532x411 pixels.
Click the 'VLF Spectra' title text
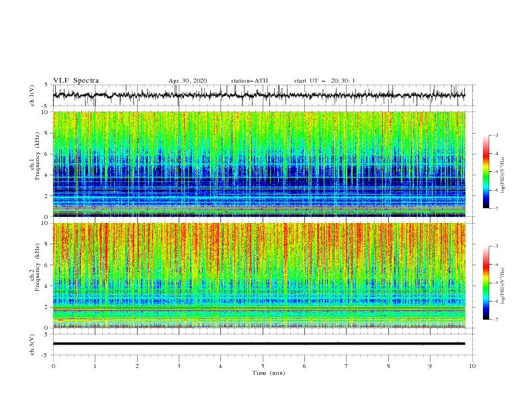pyautogui.click(x=76, y=81)
